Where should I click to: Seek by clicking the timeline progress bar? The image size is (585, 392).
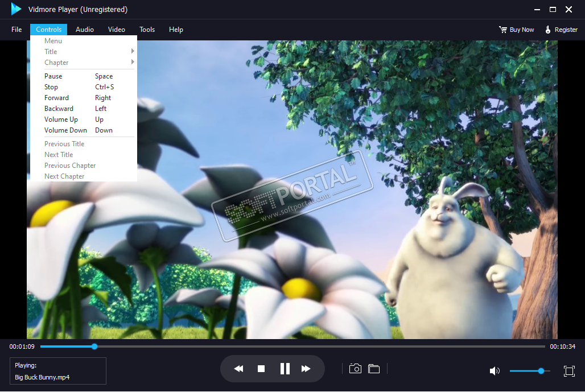[293, 346]
